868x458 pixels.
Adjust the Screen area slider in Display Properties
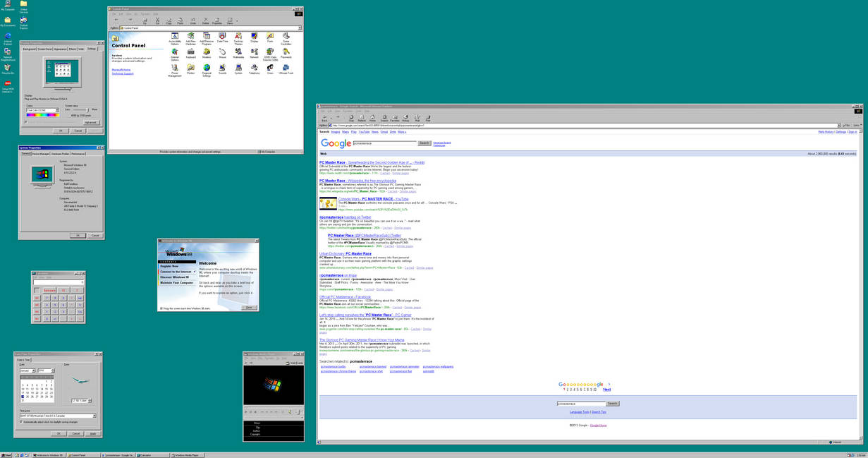tap(87, 109)
